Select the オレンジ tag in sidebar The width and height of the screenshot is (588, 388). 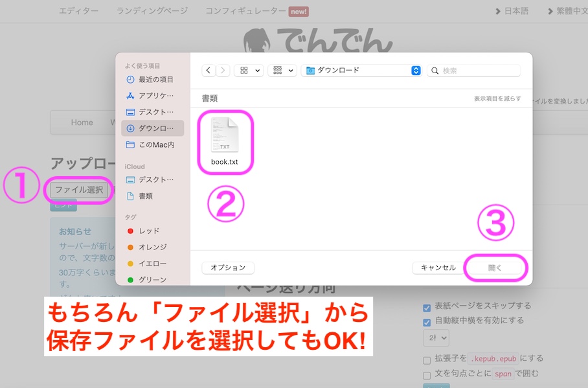[152, 247]
